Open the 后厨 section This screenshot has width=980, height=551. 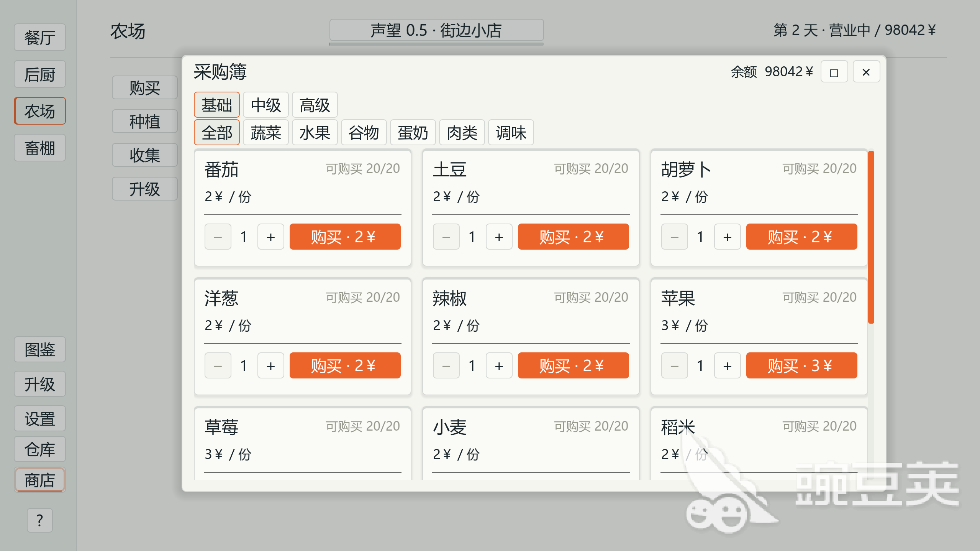coord(40,74)
